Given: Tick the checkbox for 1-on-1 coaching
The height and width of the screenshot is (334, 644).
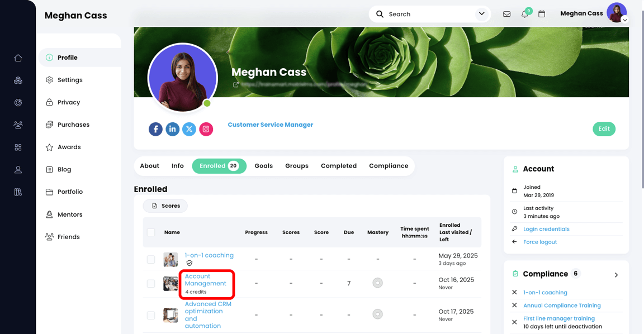Looking at the screenshot, I should (x=151, y=259).
